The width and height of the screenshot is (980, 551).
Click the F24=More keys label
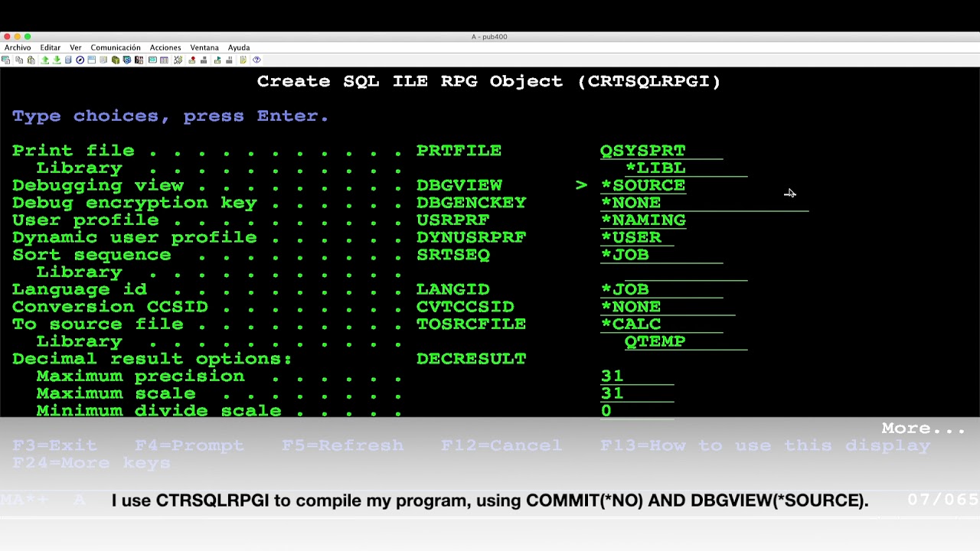[x=92, y=463]
